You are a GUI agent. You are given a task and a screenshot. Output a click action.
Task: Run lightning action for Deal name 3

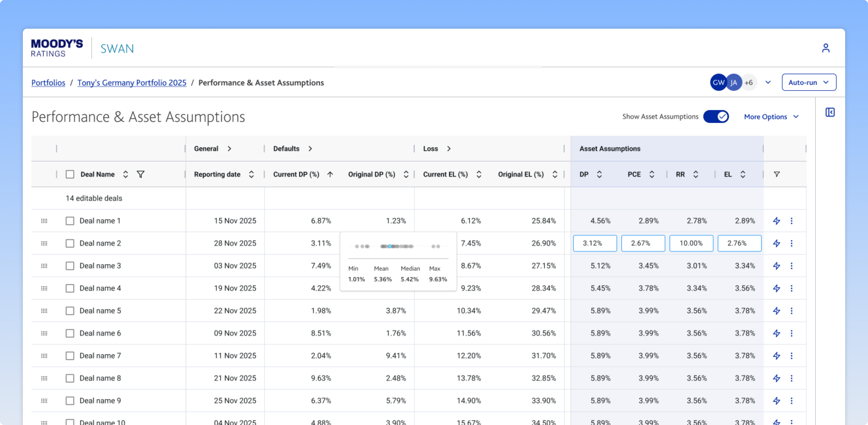coord(776,266)
